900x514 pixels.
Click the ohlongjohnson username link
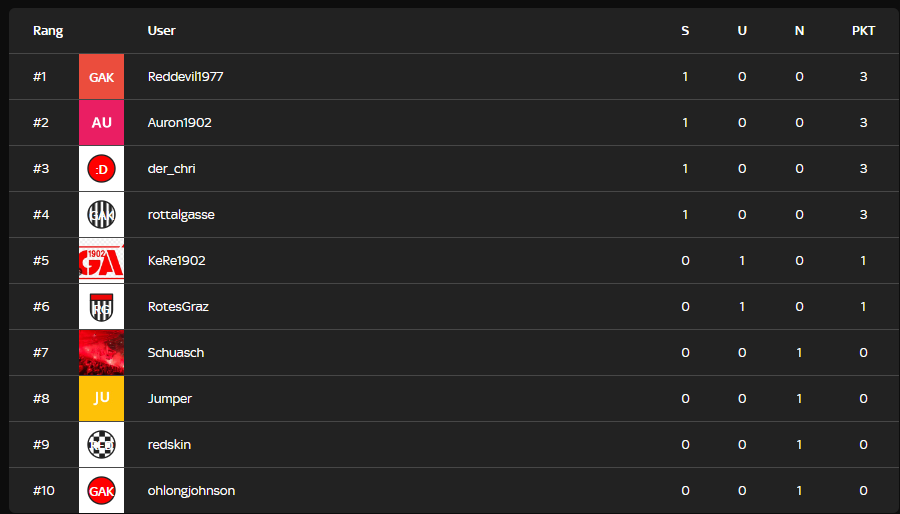[x=191, y=491]
